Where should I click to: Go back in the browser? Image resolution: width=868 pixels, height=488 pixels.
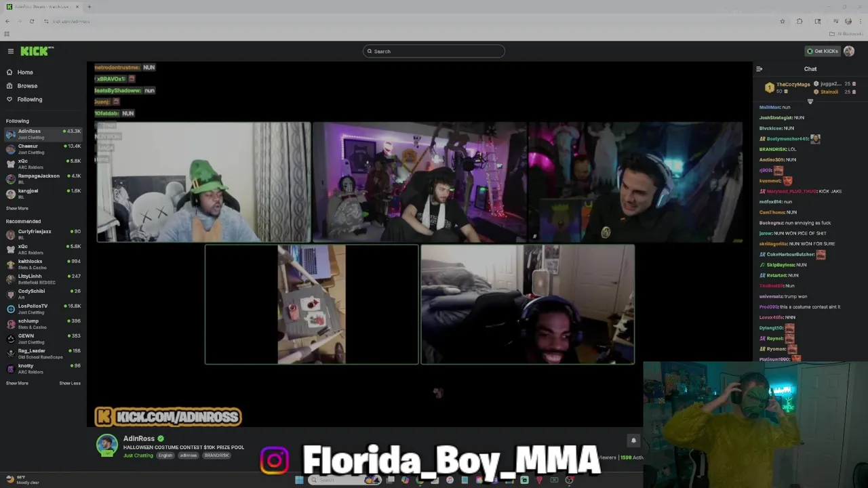[7, 21]
